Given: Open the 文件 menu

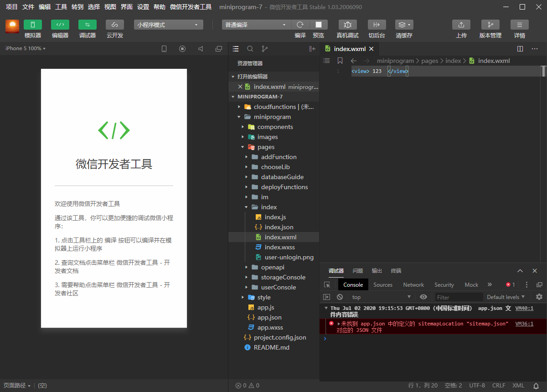Looking at the screenshot, I should point(28,7).
